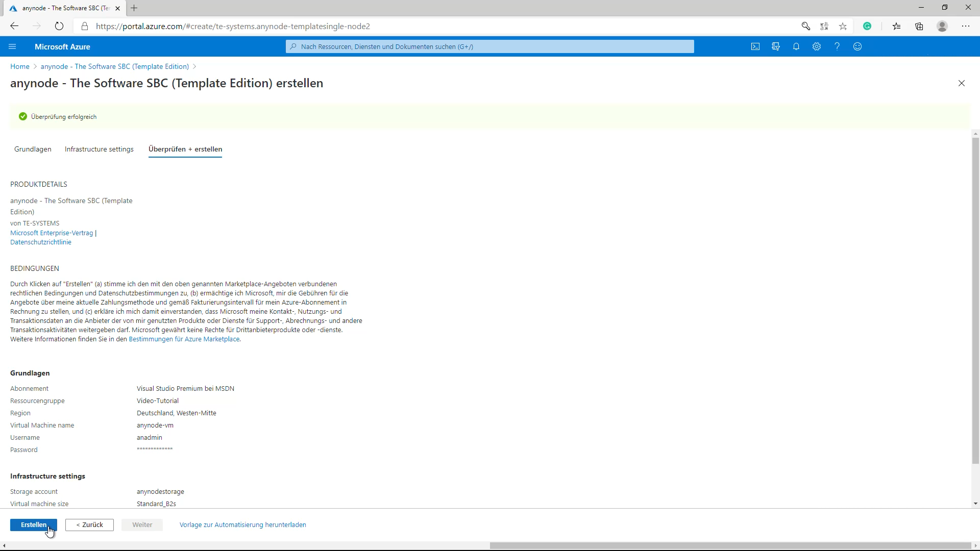Open Microsoft Enterprise-Vertrag link
This screenshot has width=980, height=551.
click(x=52, y=233)
